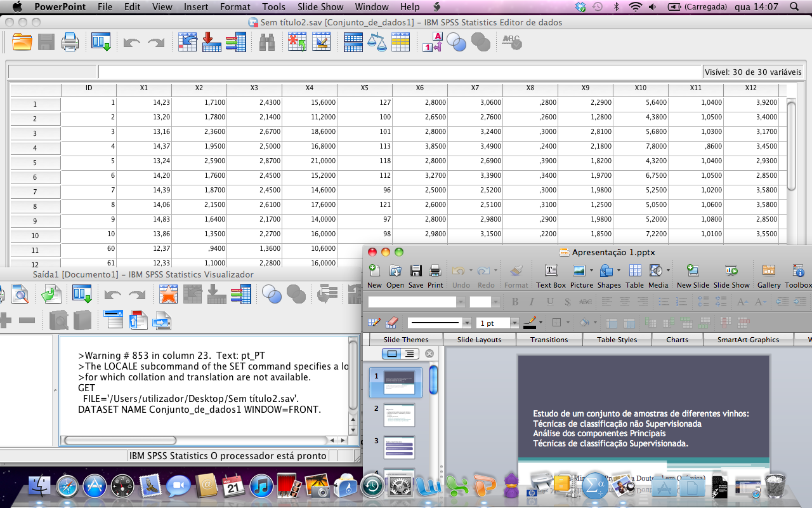Image resolution: width=812 pixels, height=508 pixels.
Task: Click the star Go to data icon in Visualizador
Action: pyautogui.click(x=168, y=294)
